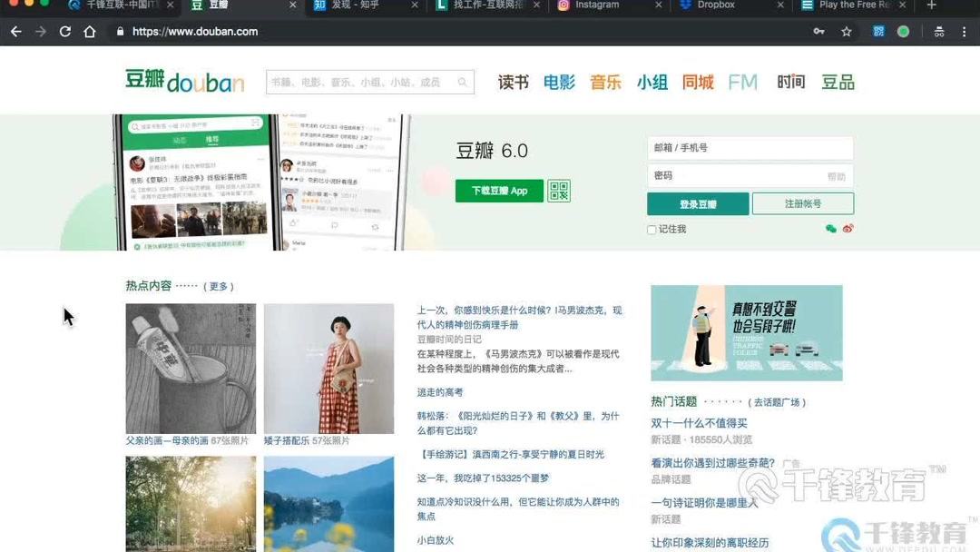Open Chrome's three-dot menu
Image resolution: width=980 pixels, height=552 pixels.
[x=965, y=31]
